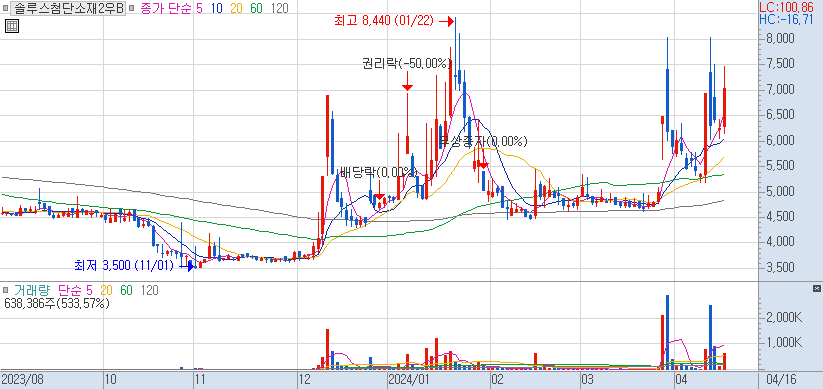Click the square marker beside 거래량
Viewport: 823px width, 389px height.
[5, 290]
